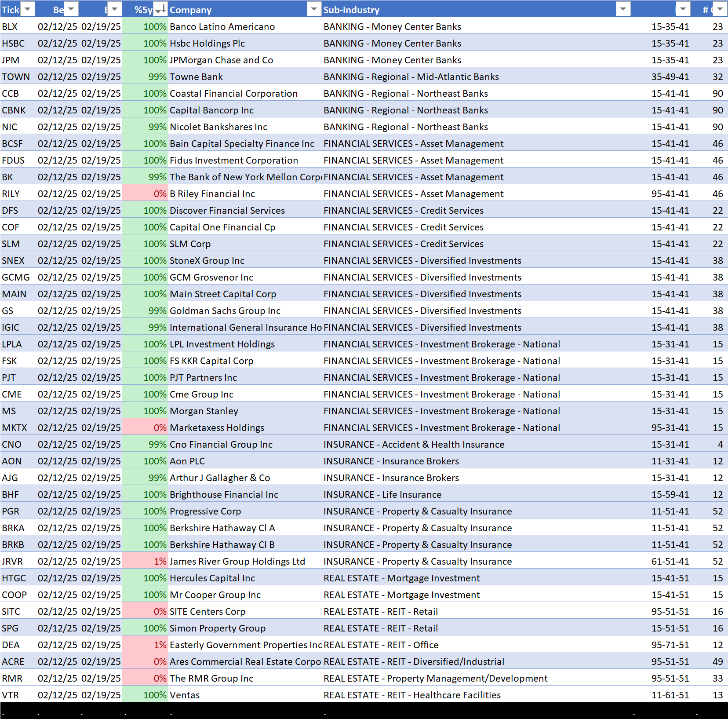Select the Company header cell
This screenshot has width=728, height=719.
(245, 9)
